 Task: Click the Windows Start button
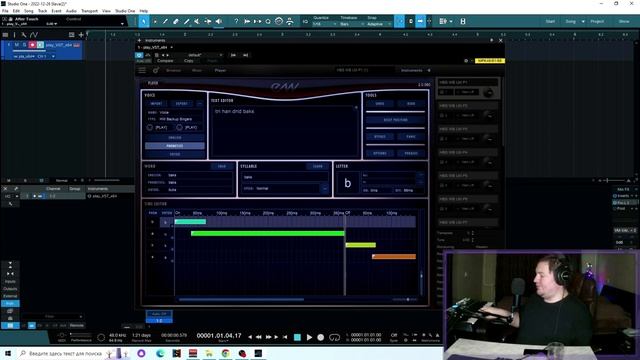click(x=8, y=353)
